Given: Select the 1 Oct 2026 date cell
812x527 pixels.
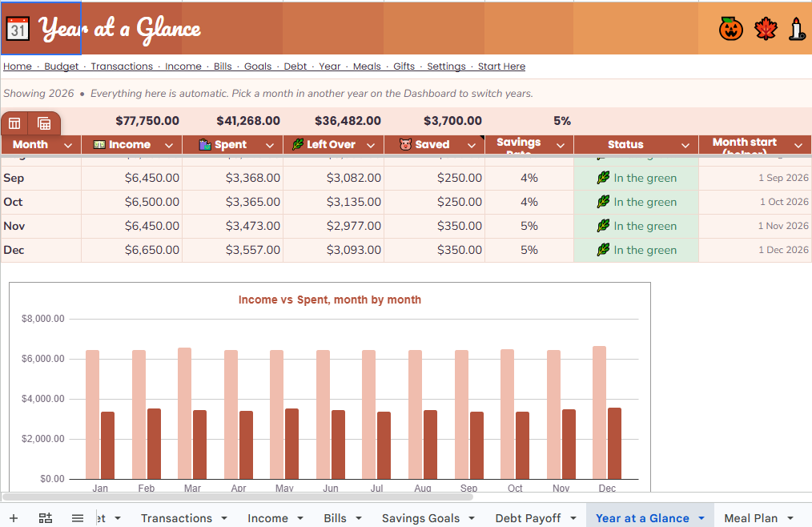Looking at the screenshot, I should pos(755,202).
